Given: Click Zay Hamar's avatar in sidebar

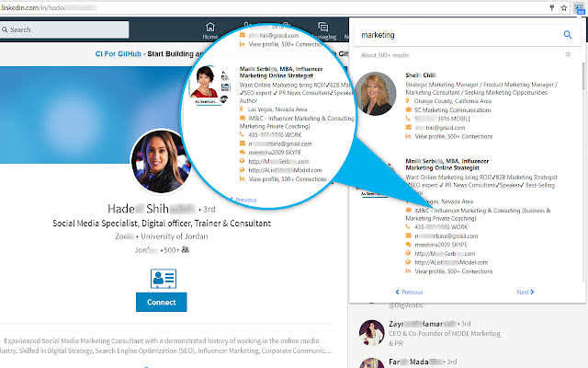Looking at the screenshot, I should click(x=371, y=333).
